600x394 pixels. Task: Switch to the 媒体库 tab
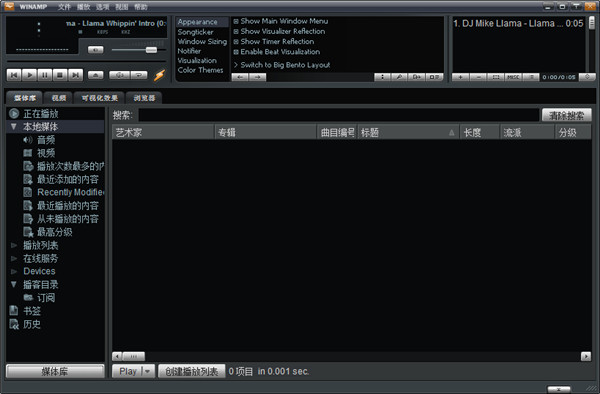(25, 98)
